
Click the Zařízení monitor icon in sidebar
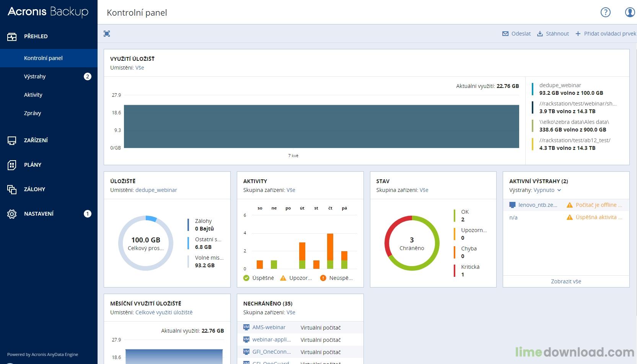[x=12, y=140]
